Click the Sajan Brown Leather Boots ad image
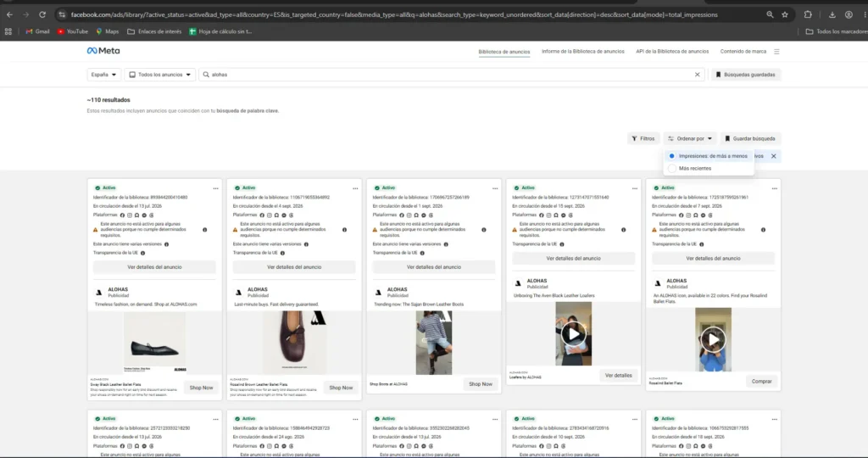 coord(433,343)
